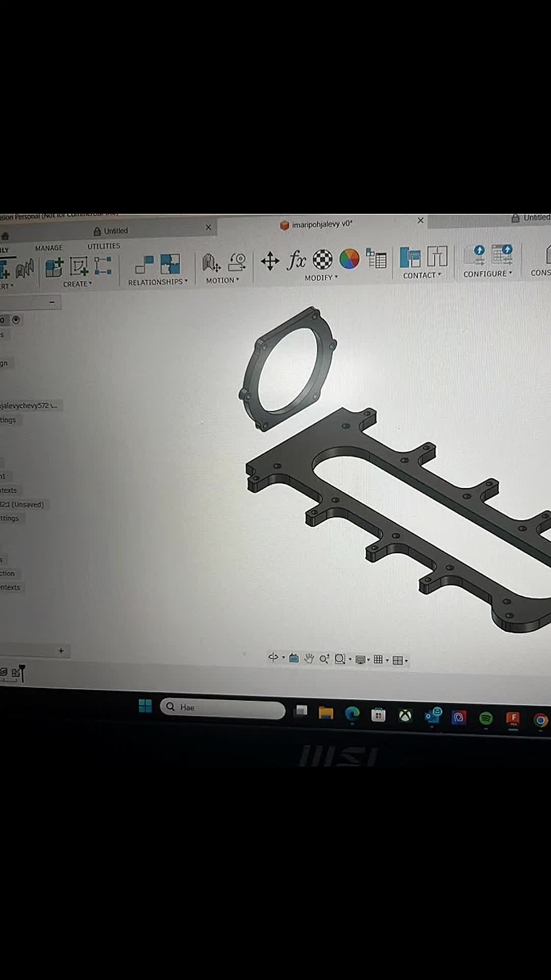Viewport: 551px width, 980px height.
Task: Open the Home data panel icon
Action: (x=5, y=236)
